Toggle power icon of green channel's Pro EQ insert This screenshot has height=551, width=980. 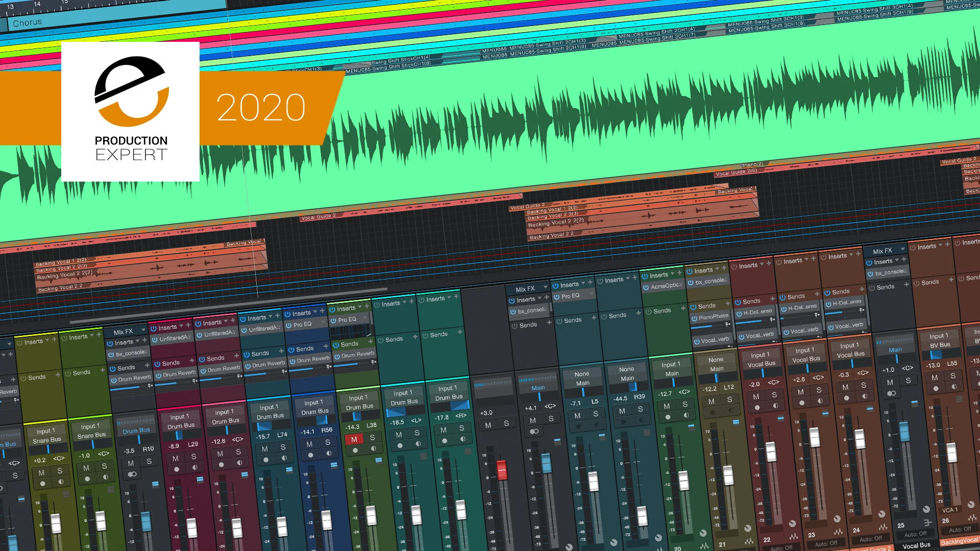click(333, 321)
